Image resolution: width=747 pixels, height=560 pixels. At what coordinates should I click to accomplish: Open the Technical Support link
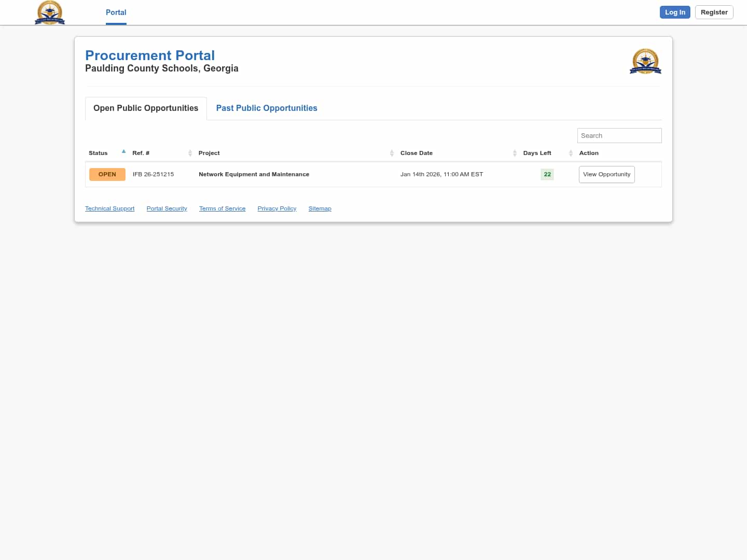click(x=109, y=208)
